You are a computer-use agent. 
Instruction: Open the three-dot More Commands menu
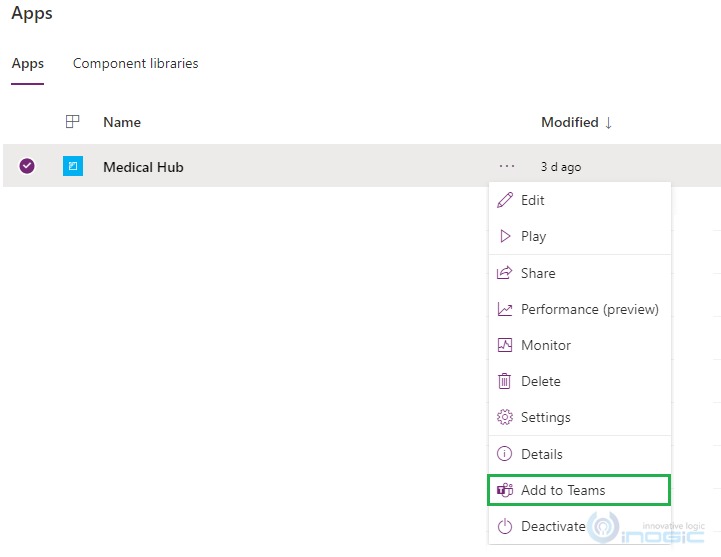pyautogui.click(x=507, y=166)
